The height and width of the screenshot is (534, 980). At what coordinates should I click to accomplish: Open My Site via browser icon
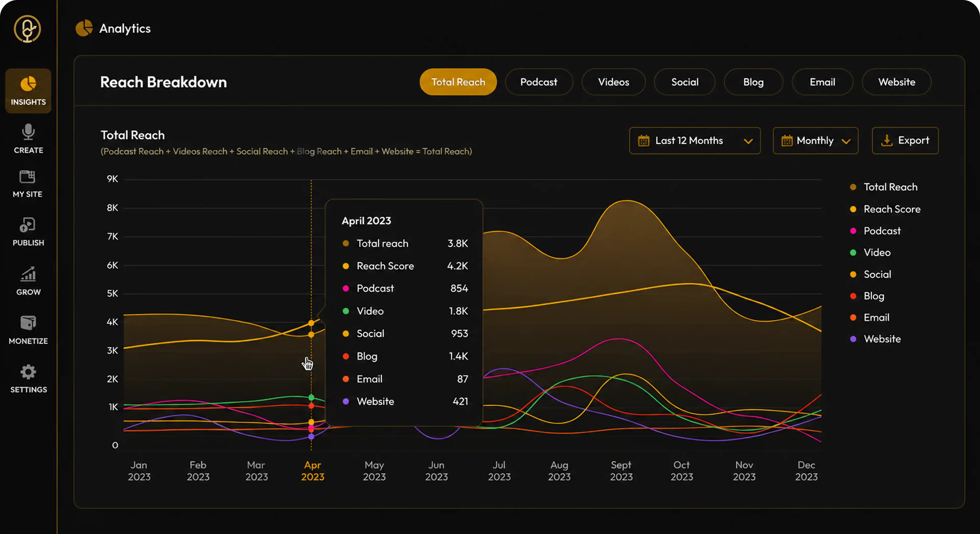pyautogui.click(x=27, y=177)
